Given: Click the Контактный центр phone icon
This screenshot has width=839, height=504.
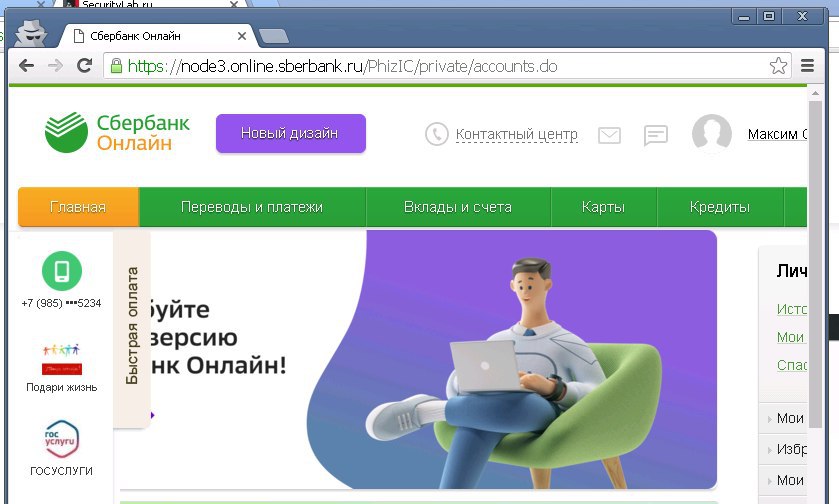Looking at the screenshot, I should point(437,134).
